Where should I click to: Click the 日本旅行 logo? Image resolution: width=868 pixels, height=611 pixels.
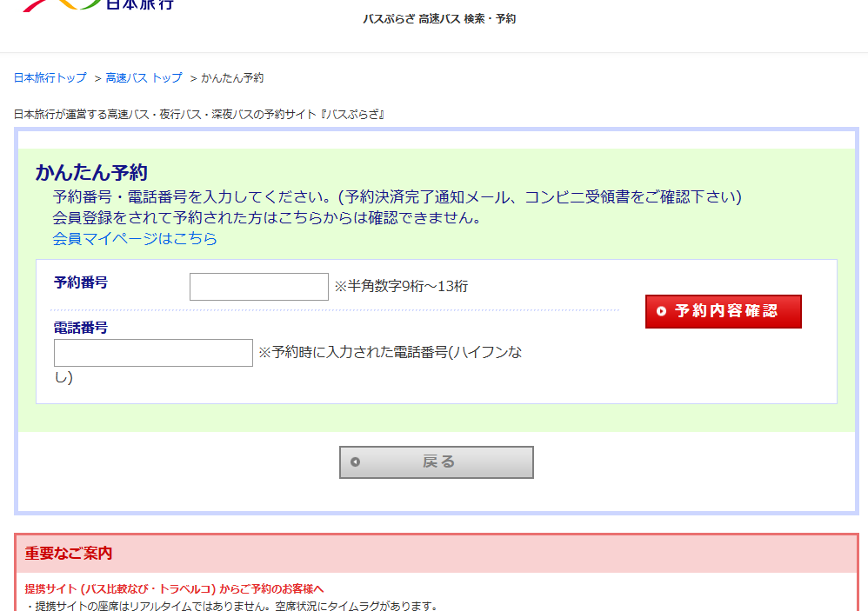click(x=98, y=5)
